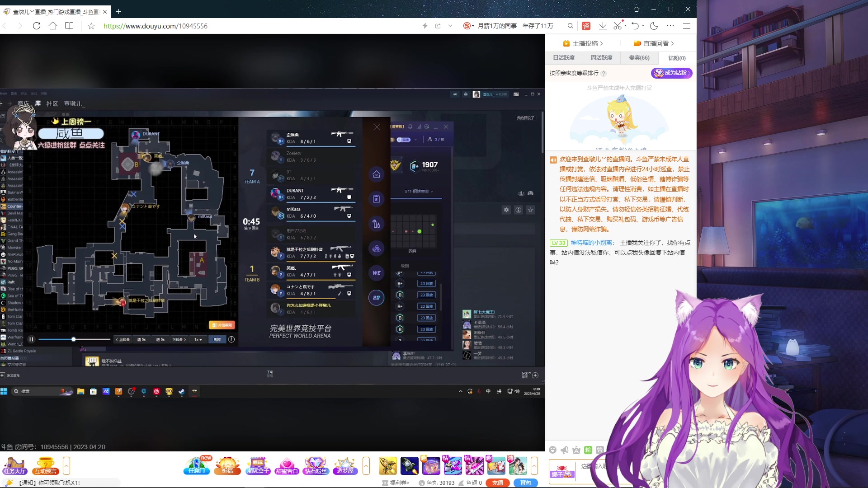The width and height of the screenshot is (868, 488).
Task: Open 任意门 activity icon
Action: [197, 466]
